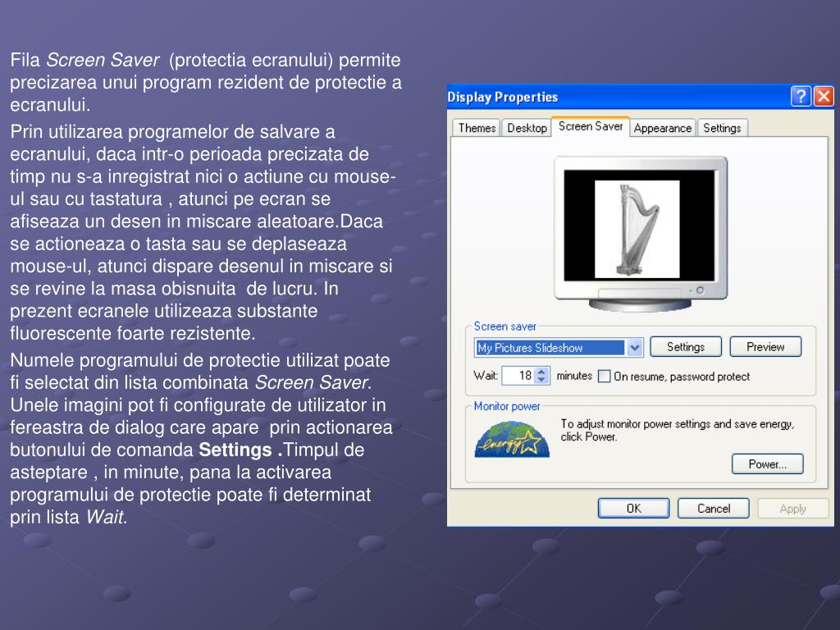Click the greyed Apply button
This screenshot has width=840, height=630.
coord(793,509)
